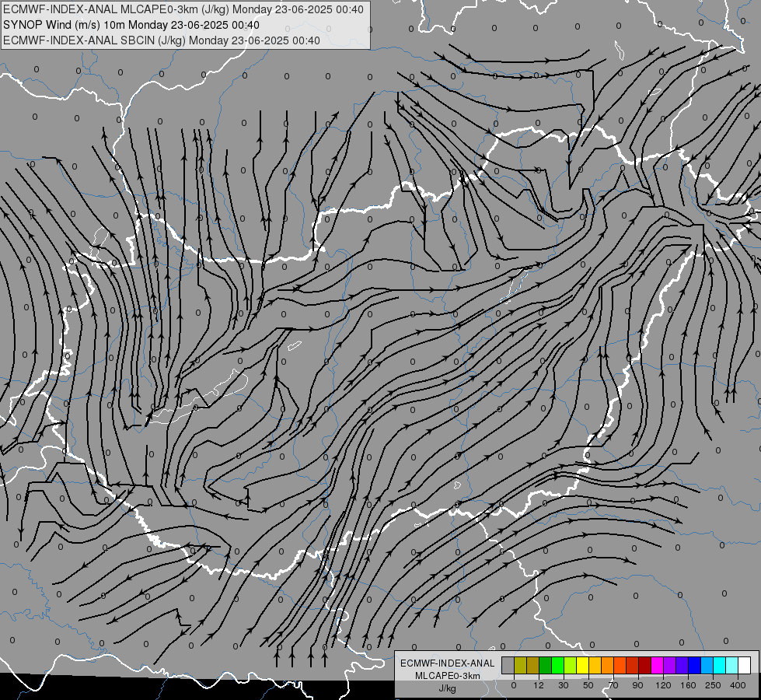Click the 'ECMWF-INDEX-ANAL MLCAPE0-3km' title line

pos(183,9)
